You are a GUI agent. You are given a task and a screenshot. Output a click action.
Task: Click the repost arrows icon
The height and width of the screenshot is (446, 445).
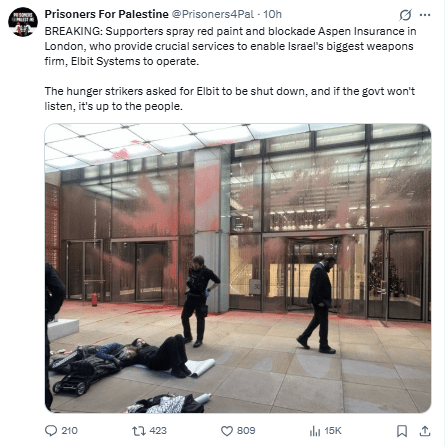coord(139,431)
